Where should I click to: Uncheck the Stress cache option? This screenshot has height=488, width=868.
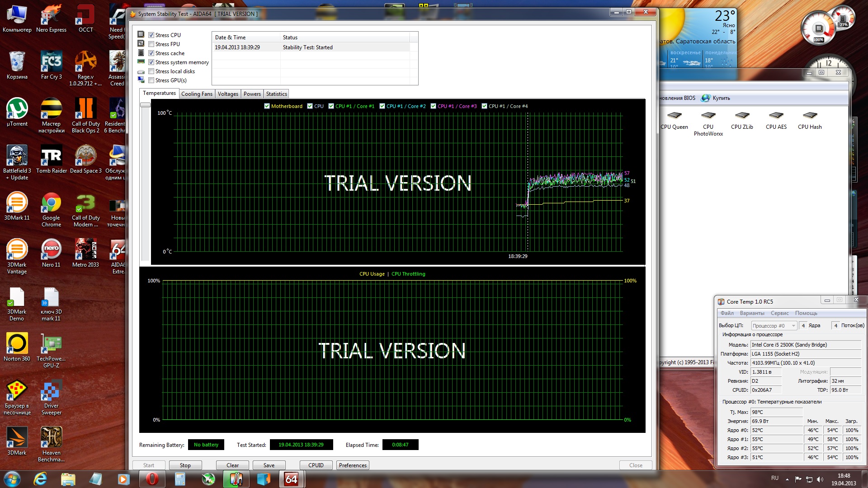pyautogui.click(x=151, y=53)
